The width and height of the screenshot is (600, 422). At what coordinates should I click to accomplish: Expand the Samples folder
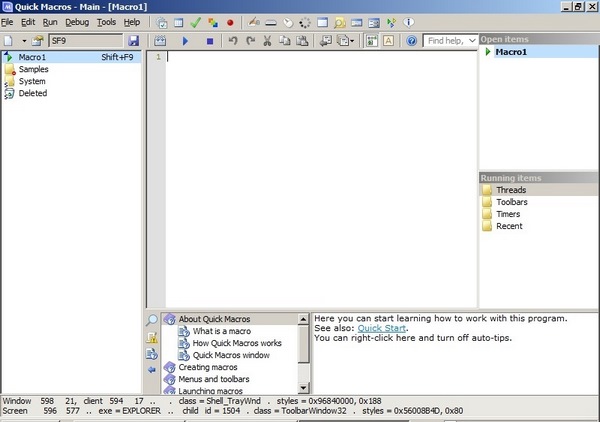(33, 69)
